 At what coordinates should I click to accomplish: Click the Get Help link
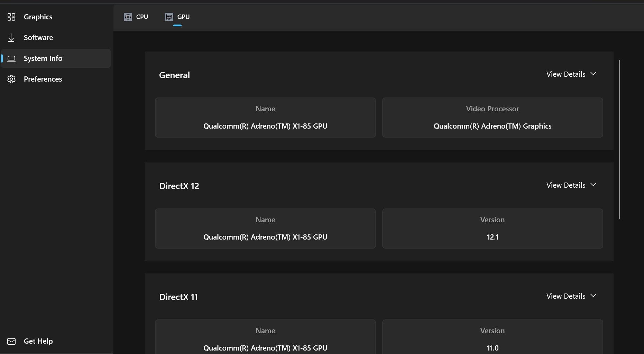tap(38, 341)
